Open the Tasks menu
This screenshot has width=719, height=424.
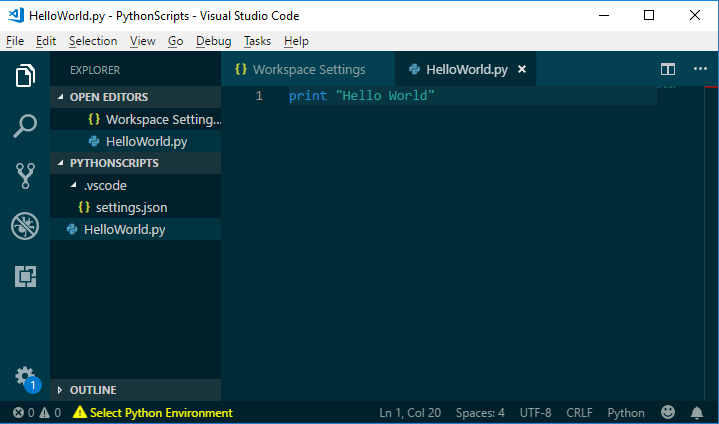click(x=257, y=41)
